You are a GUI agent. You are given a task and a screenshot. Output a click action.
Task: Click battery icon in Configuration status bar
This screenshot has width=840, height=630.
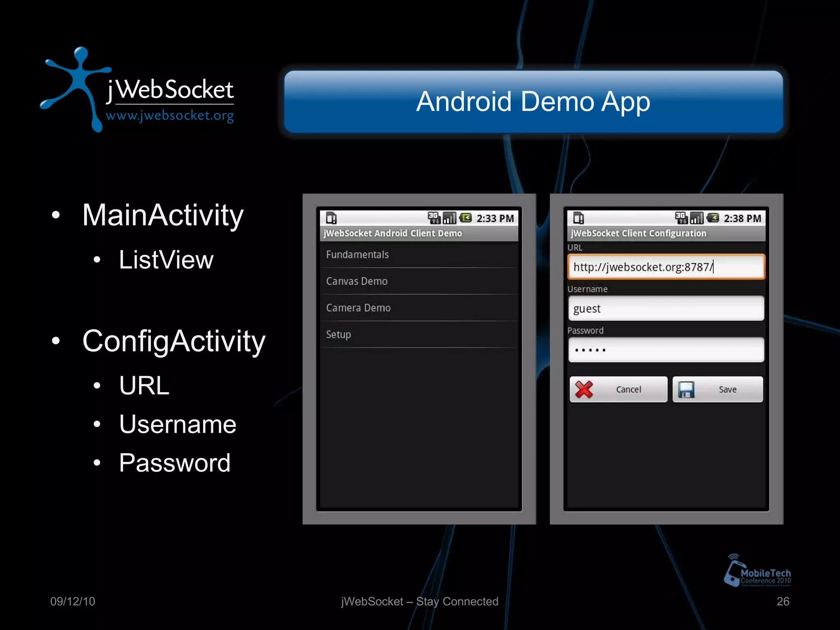pyautogui.click(x=713, y=218)
